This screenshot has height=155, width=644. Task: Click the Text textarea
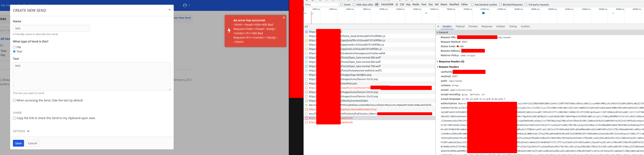point(92,76)
